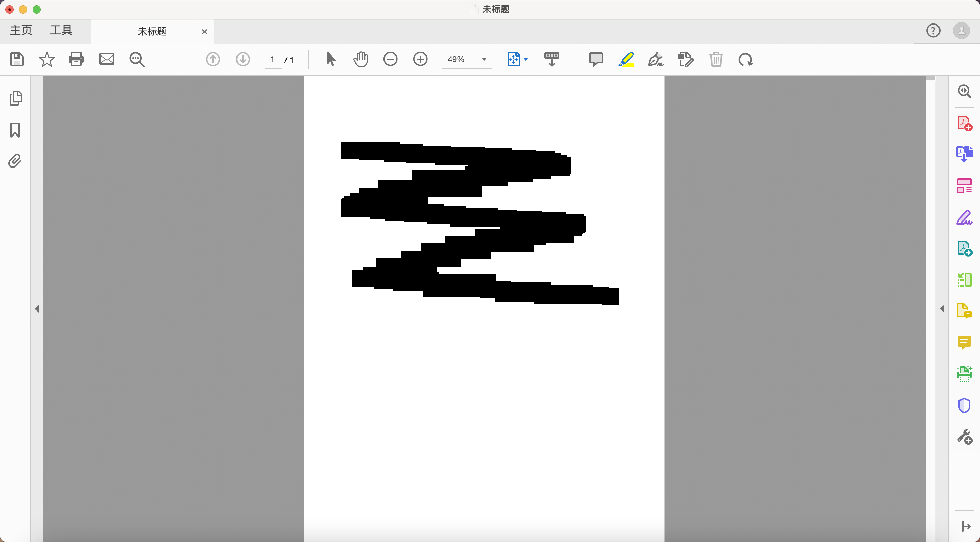Viewport: 980px width, 542px height.
Task: Zoom in with the plus button
Action: pyautogui.click(x=421, y=59)
